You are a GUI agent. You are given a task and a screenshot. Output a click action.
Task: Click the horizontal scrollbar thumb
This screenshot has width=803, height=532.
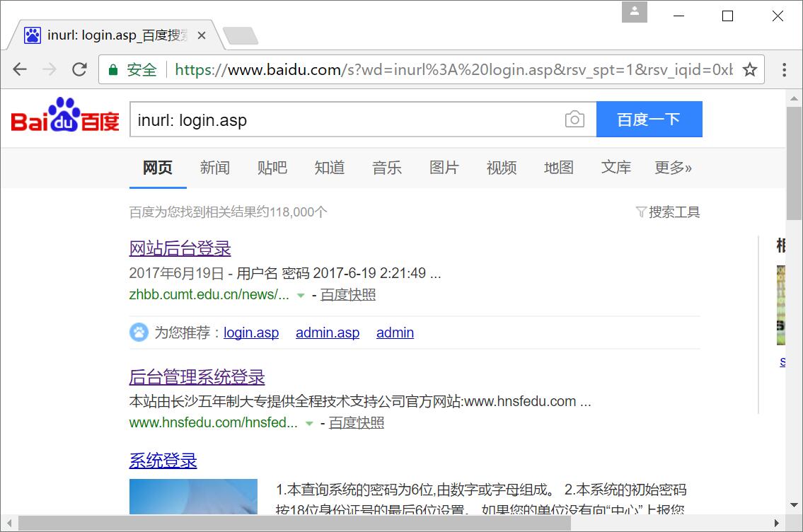click(x=294, y=524)
